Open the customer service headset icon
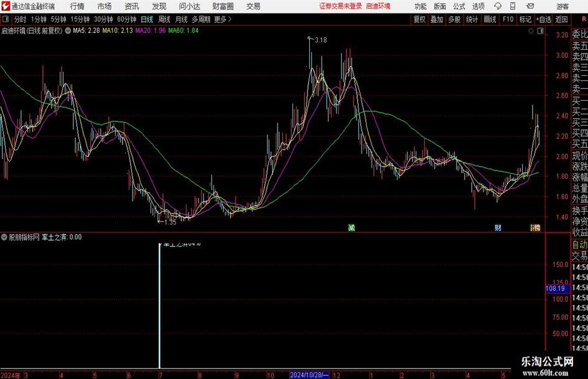 tap(498, 6)
